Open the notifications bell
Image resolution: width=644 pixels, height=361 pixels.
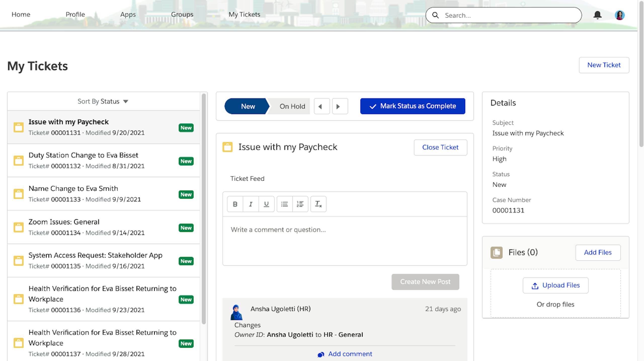(x=597, y=15)
